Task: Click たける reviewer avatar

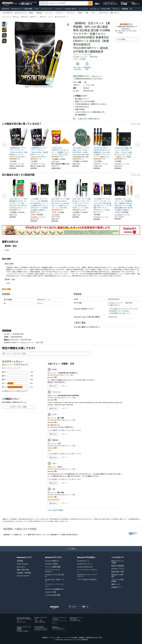Action: pyautogui.click(x=49, y=415)
